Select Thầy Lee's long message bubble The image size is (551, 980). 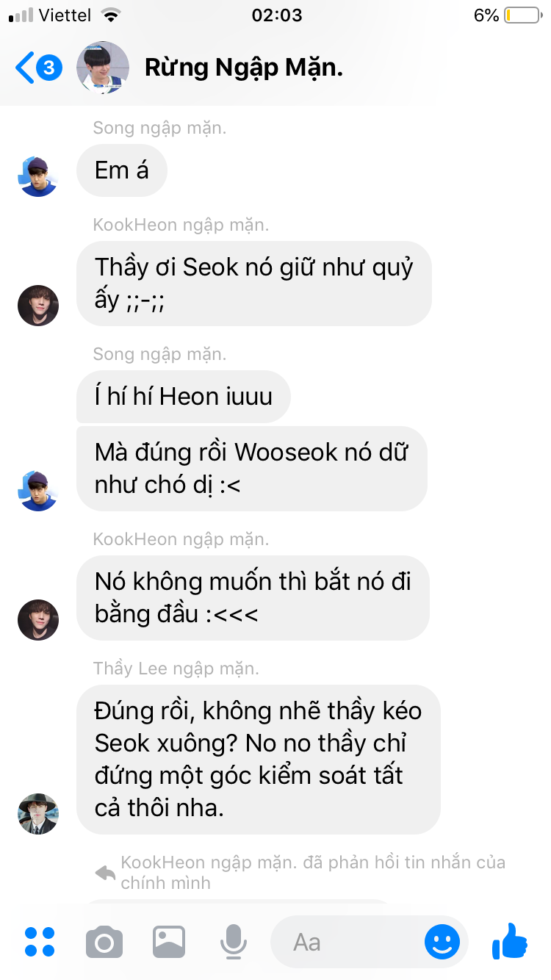[259, 760]
